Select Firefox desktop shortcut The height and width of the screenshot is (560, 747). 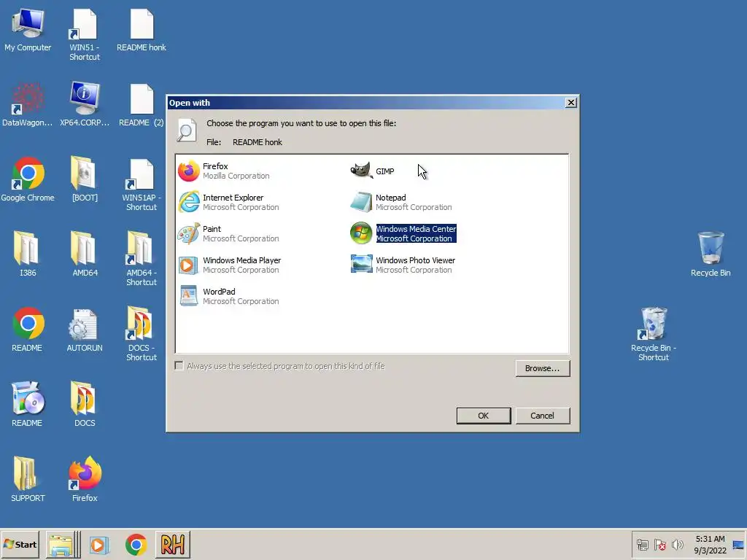point(85,480)
